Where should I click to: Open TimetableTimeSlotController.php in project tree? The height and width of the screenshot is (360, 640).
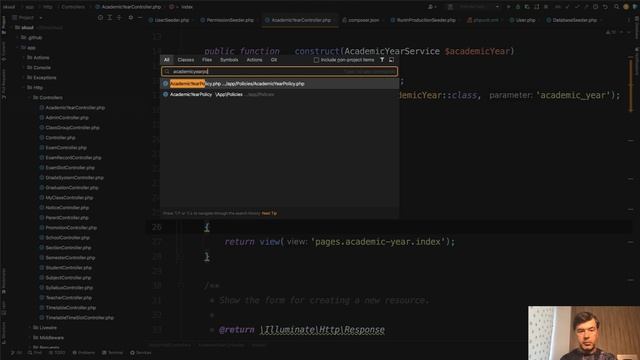pyautogui.click(x=79, y=318)
